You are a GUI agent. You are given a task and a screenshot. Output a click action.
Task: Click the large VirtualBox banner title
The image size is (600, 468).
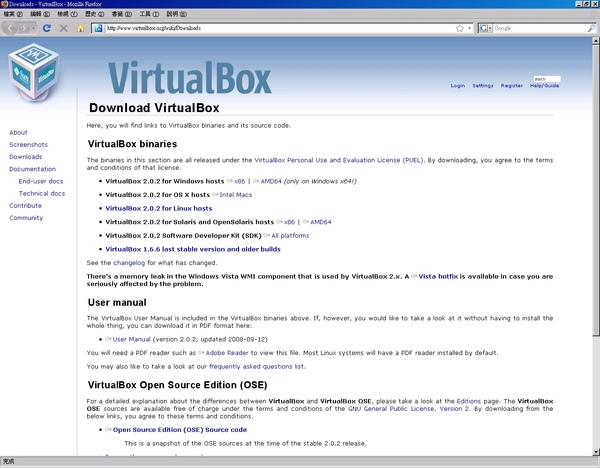(x=190, y=78)
